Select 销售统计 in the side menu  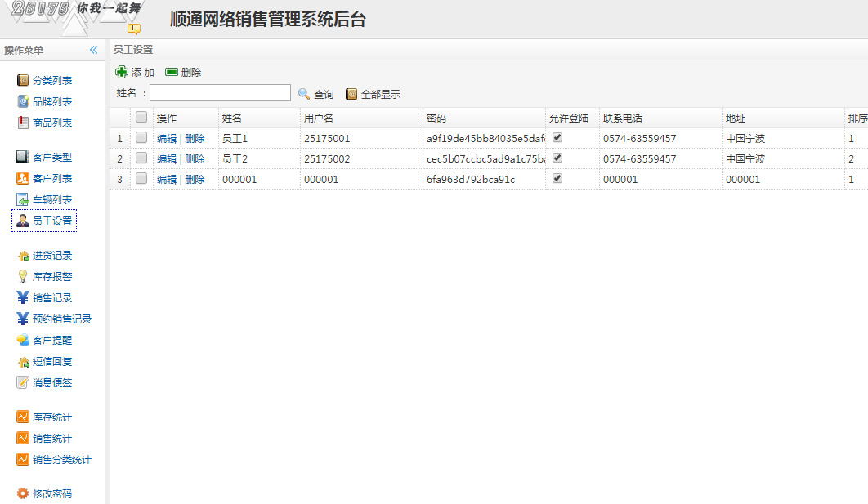[52, 438]
